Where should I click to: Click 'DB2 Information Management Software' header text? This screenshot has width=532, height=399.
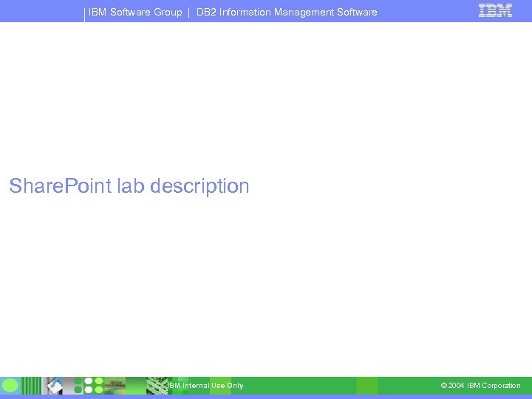coord(287,13)
